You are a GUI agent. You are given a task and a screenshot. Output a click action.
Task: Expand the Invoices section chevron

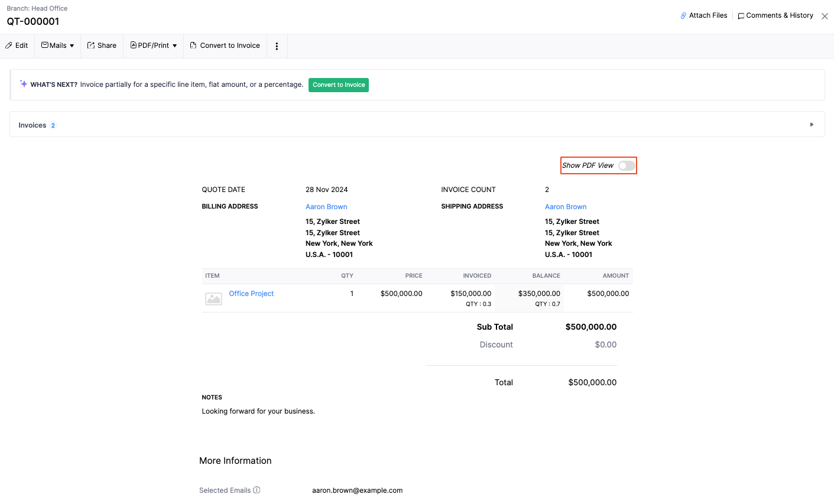(811, 124)
